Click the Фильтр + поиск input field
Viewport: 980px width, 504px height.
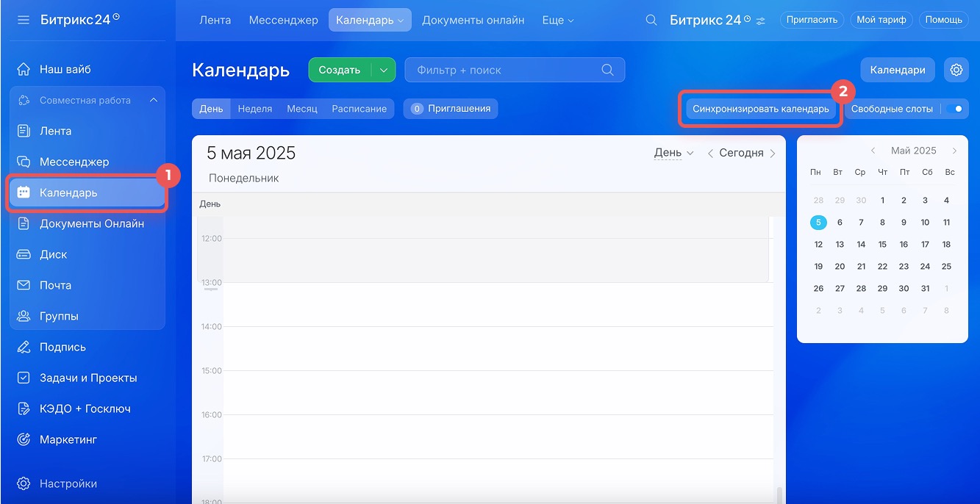click(x=507, y=70)
